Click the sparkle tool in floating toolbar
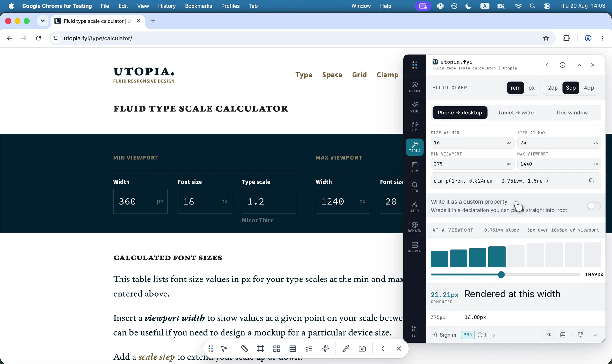Viewport: 612px width, 364px height. [325, 349]
